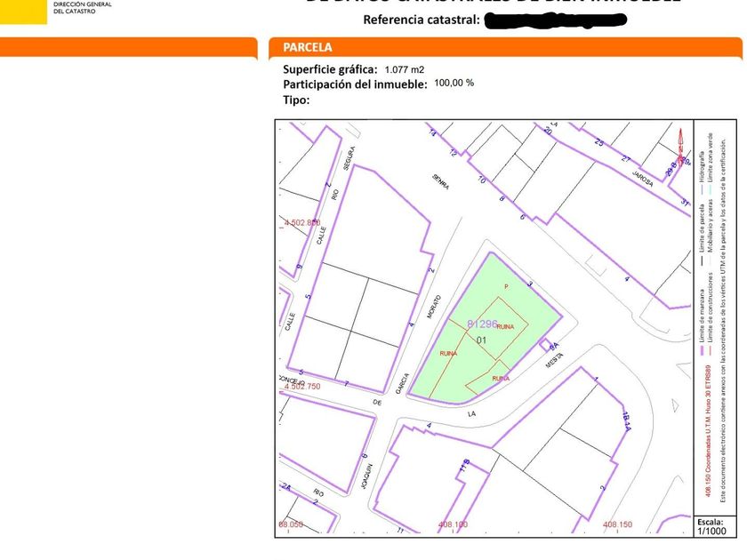This screenshot has width=747, height=560.
Task: Click the number '3' on the green parcel edge
Action: pyautogui.click(x=530, y=284)
